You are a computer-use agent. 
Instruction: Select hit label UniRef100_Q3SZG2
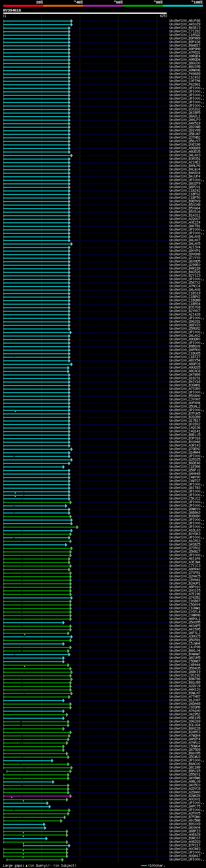185,109
